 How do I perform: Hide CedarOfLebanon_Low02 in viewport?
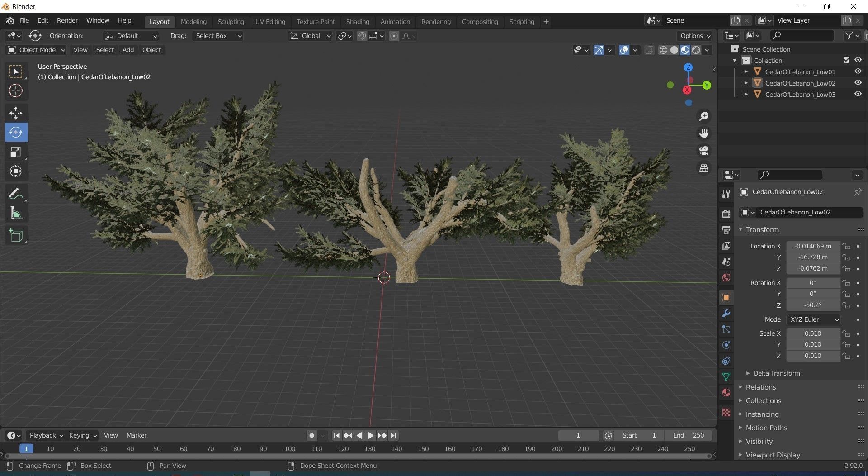pyautogui.click(x=858, y=83)
